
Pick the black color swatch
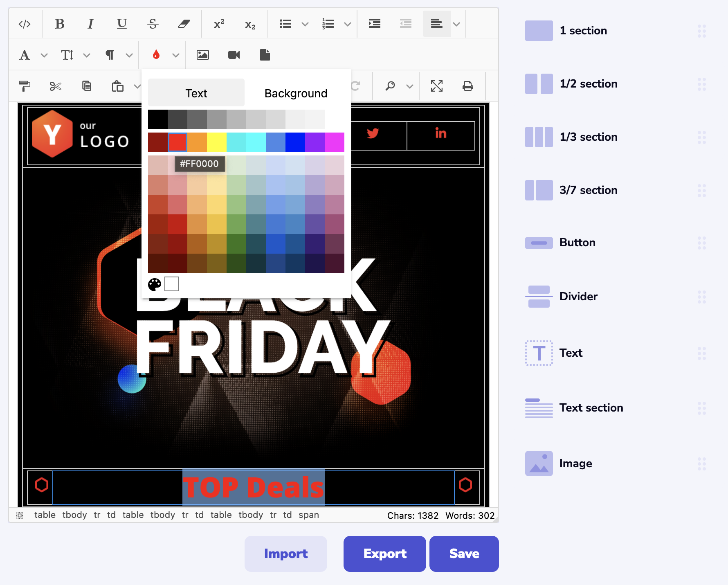tap(158, 119)
